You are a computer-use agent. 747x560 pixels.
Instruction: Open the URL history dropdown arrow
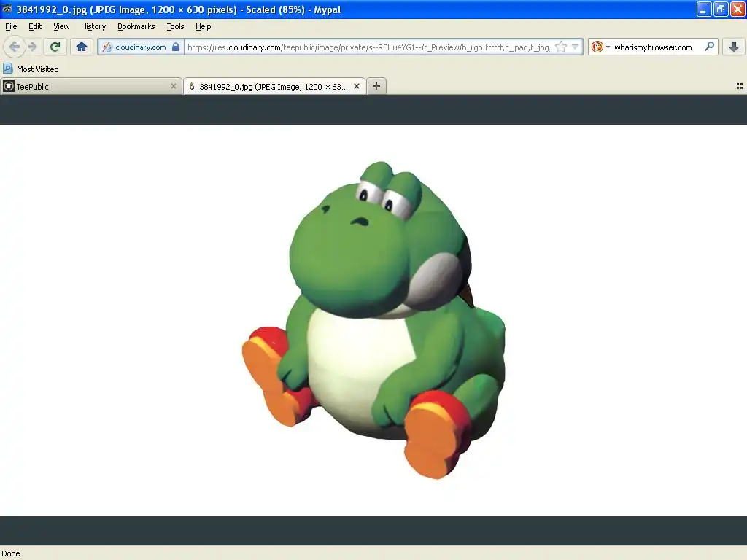click(x=575, y=47)
